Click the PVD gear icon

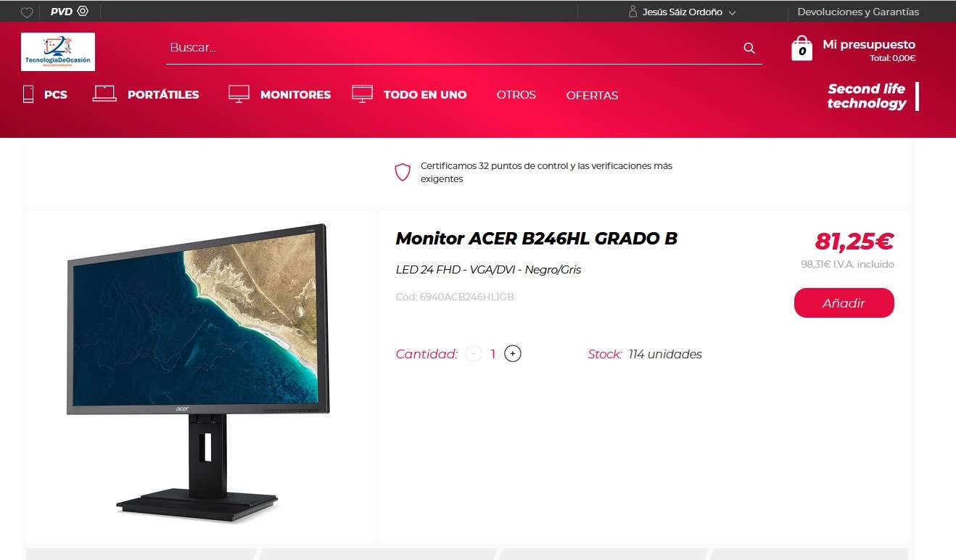(83, 12)
